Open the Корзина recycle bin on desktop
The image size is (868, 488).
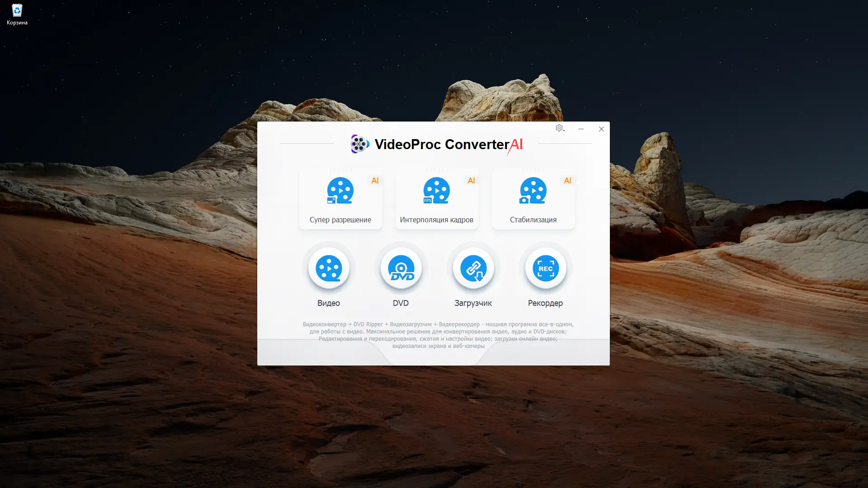[17, 11]
